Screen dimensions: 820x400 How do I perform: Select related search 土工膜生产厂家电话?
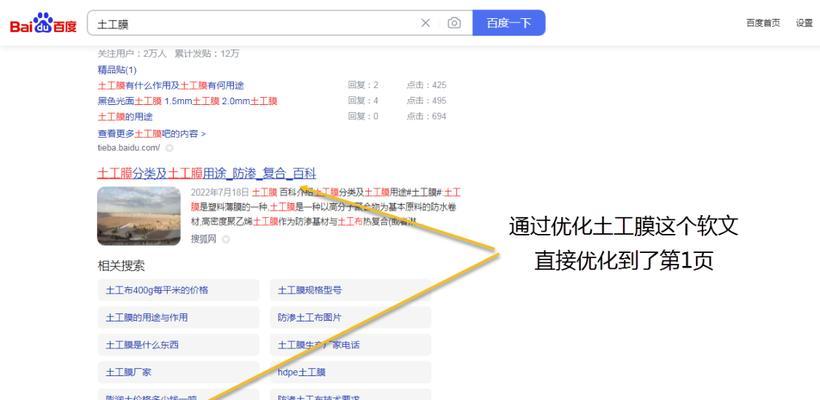[x=350, y=345]
